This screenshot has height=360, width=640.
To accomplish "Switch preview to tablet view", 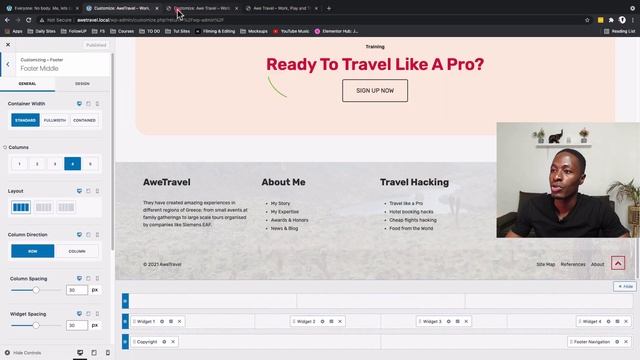I will click(x=94, y=353).
